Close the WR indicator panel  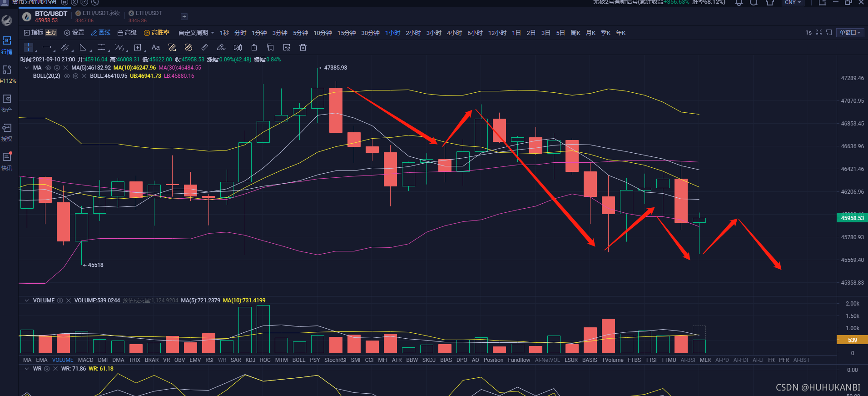click(55, 369)
